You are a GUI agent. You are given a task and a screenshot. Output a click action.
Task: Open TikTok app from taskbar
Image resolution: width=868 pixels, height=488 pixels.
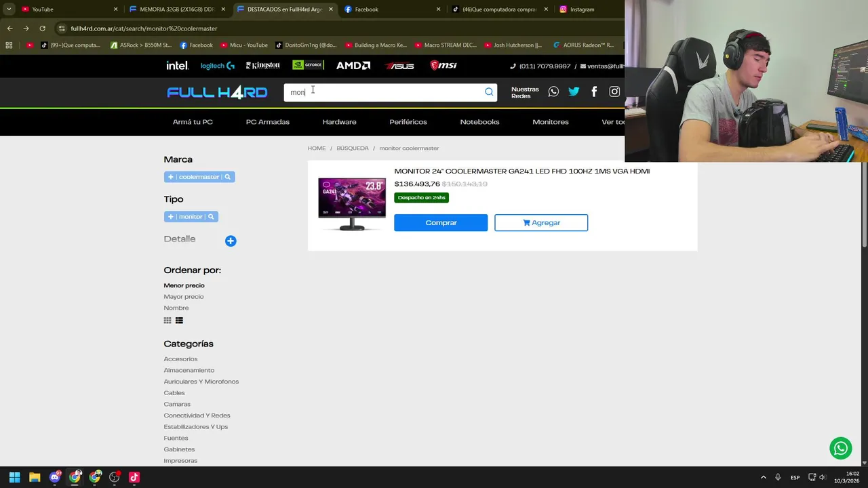point(134,477)
